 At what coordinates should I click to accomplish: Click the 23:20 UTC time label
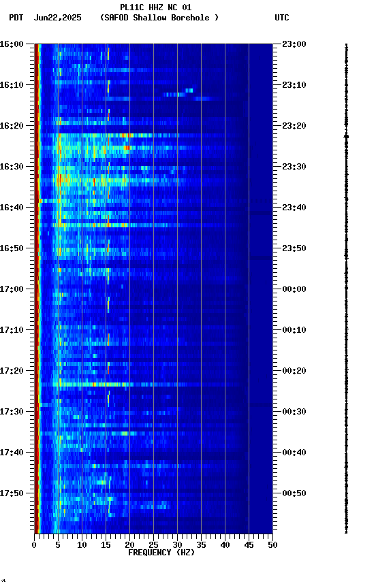click(294, 126)
